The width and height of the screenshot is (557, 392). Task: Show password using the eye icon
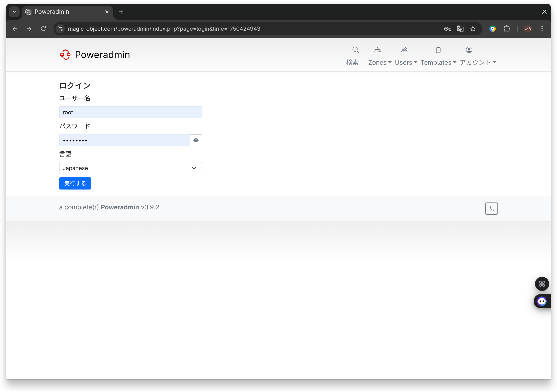pyautogui.click(x=196, y=140)
